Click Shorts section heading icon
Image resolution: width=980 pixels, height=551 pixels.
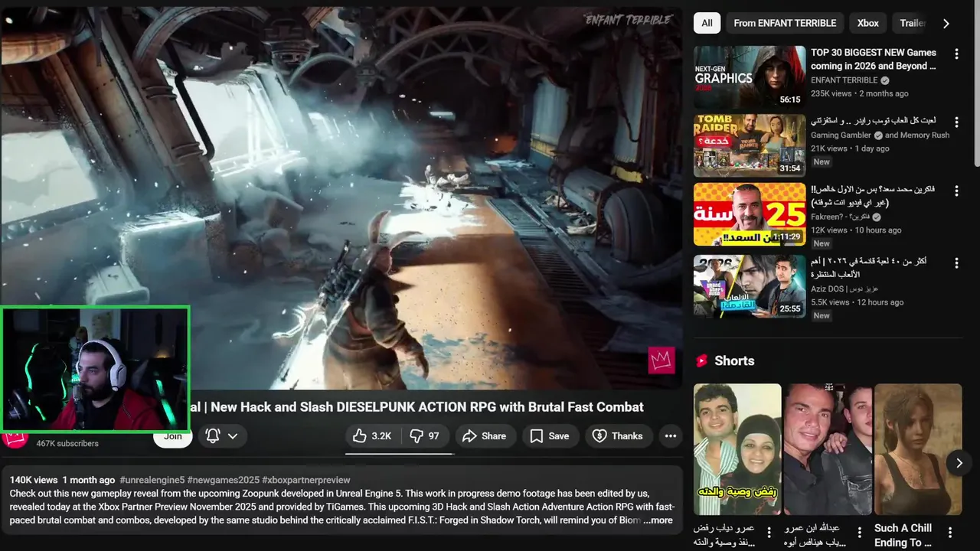[x=701, y=361]
